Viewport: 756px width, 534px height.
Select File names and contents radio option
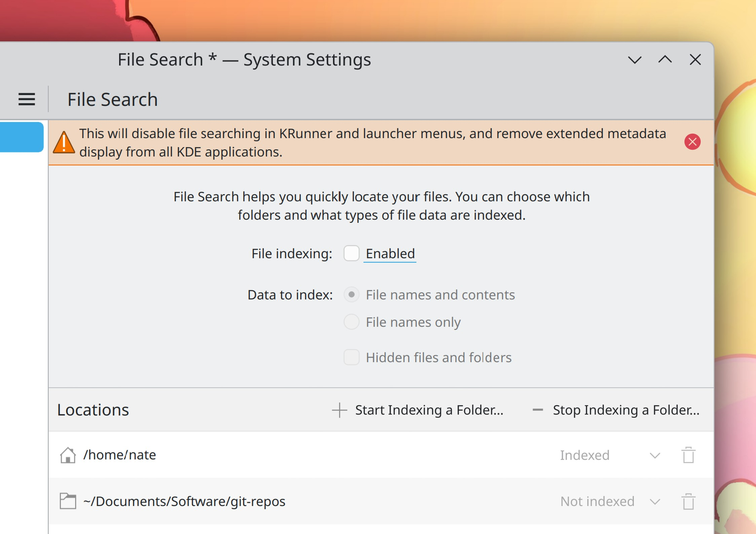pos(351,295)
